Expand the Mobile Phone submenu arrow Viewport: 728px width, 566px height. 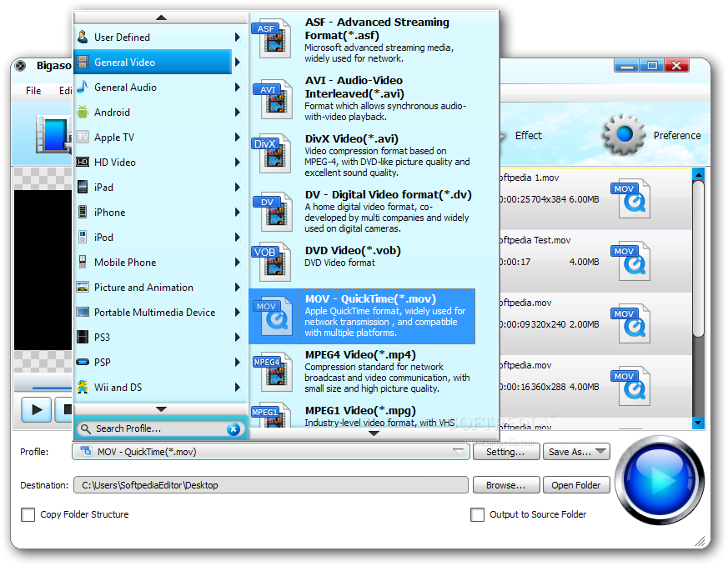[238, 262]
